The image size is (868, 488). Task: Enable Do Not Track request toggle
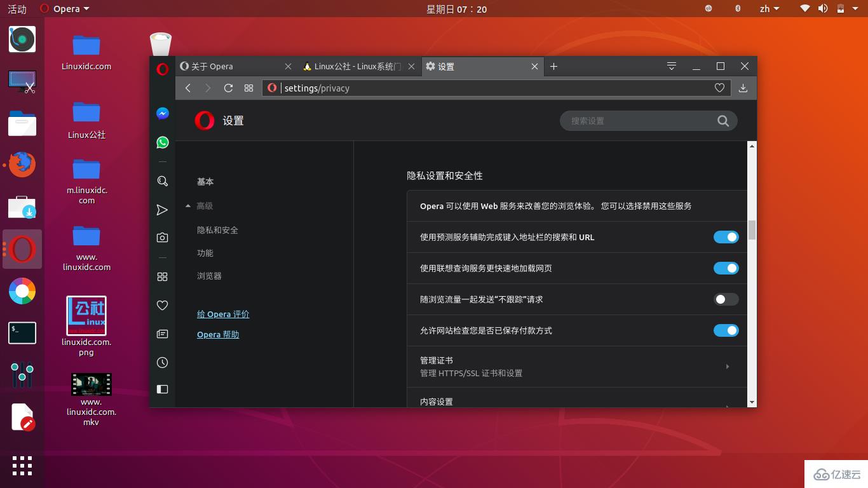pyautogui.click(x=726, y=299)
